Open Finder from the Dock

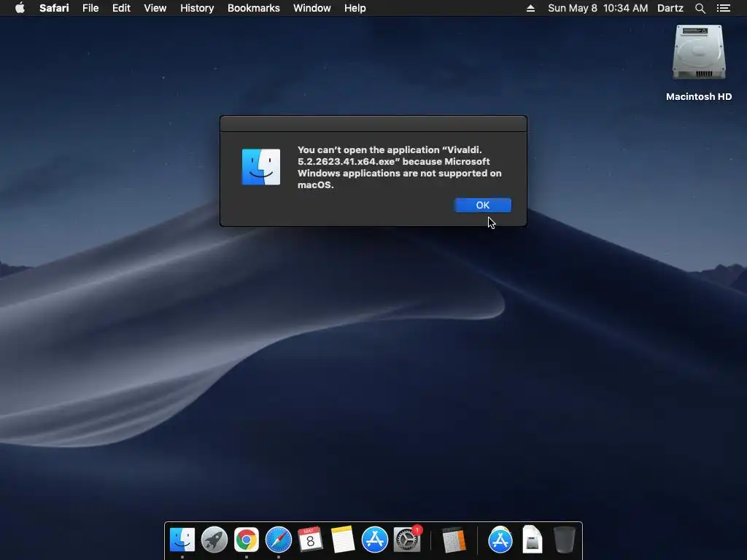[182, 540]
